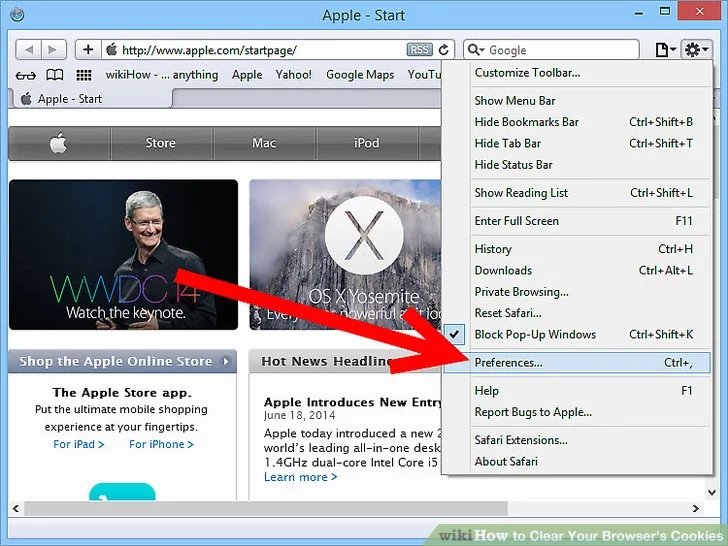Open the WWDC 14 keynote banner
The width and height of the screenshot is (728, 546).
point(124,255)
